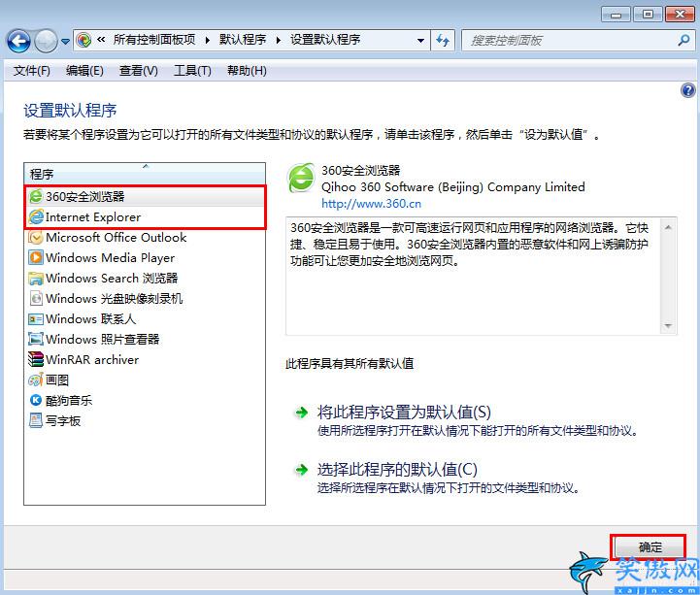The image size is (700, 595).
Task: Expand the « chevron at breadcrumb start
Action: pos(101,40)
